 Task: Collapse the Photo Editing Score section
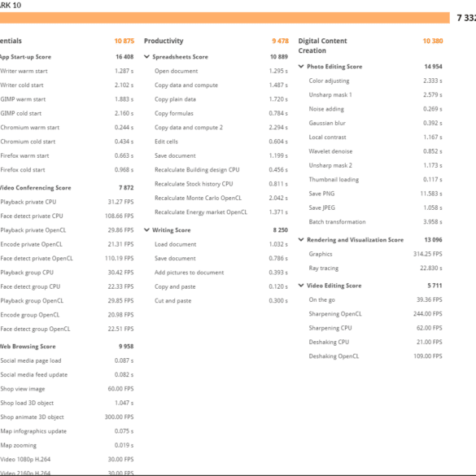tap(301, 67)
